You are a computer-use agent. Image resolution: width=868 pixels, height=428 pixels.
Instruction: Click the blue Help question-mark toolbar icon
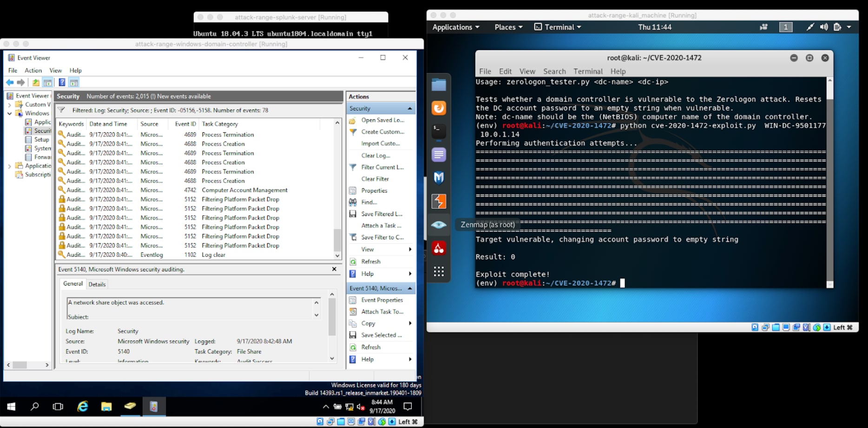[x=62, y=83]
